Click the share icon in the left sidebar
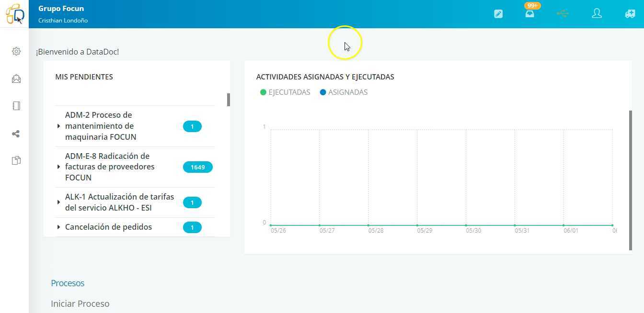 click(x=16, y=134)
